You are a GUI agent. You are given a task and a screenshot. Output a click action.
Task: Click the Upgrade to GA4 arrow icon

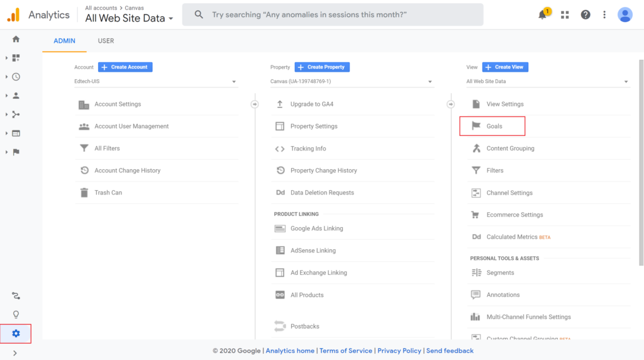pyautogui.click(x=280, y=104)
